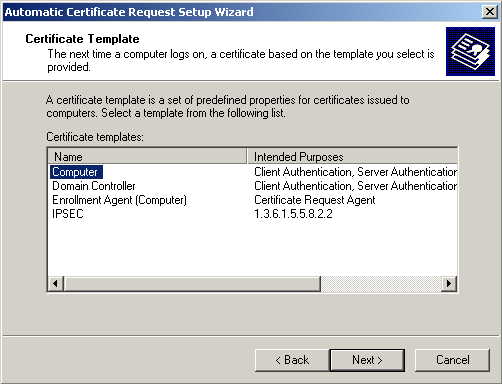Screen dimensions: 502x384
Task: Click the certificate wizard icon in the header
Action: 470,52
